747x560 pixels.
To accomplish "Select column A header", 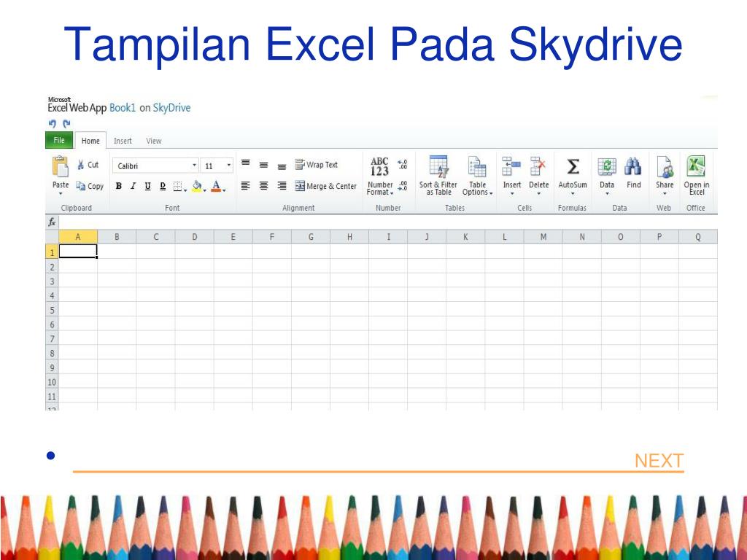I will 78,237.
